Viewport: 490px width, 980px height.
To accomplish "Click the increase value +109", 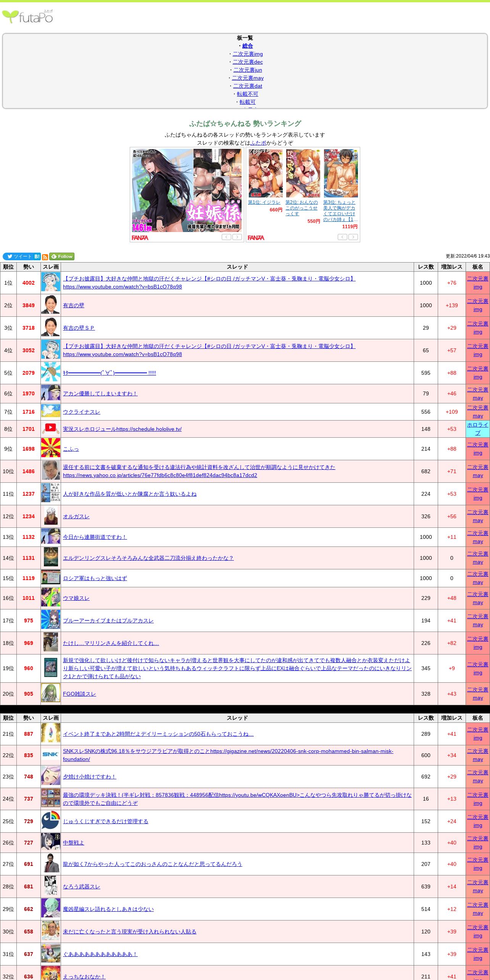I will point(452,412).
